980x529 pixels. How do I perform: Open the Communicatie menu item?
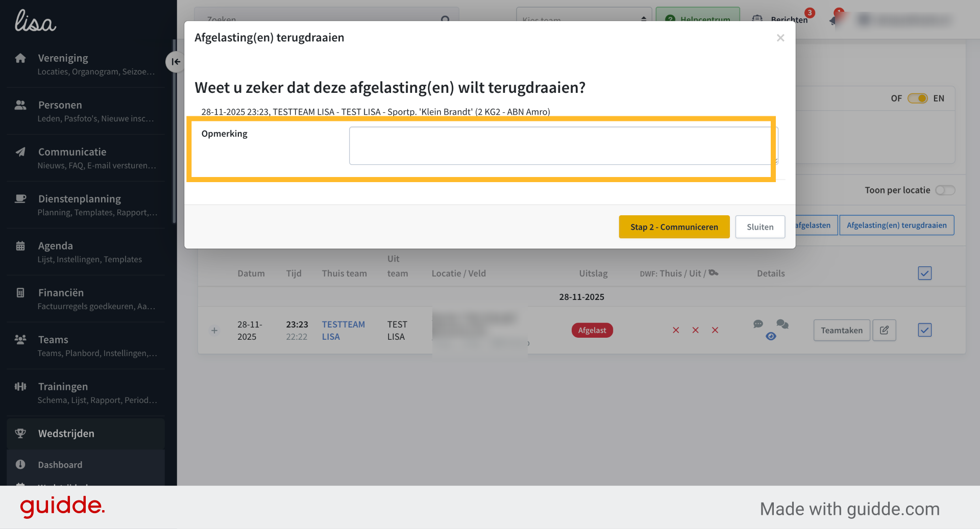(86, 158)
